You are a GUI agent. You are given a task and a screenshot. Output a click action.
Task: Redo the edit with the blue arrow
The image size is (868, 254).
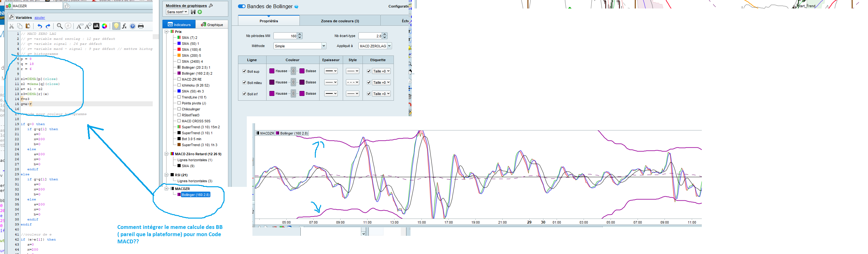(48, 26)
